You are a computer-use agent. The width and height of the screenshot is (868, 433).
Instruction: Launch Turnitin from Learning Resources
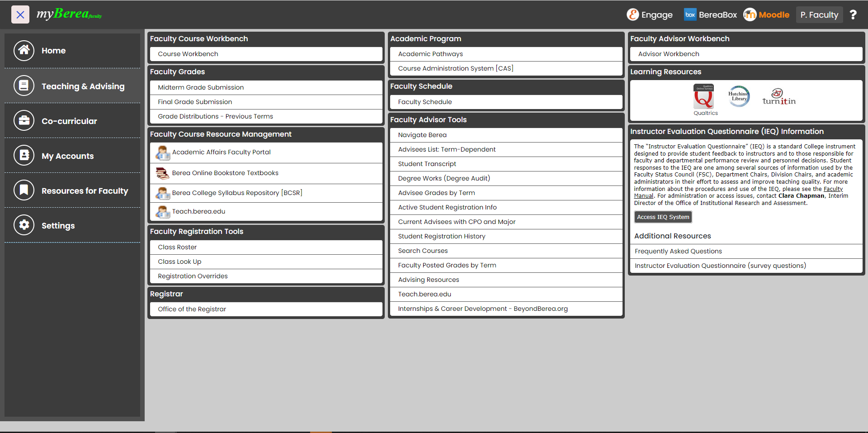click(x=778, y=97)
